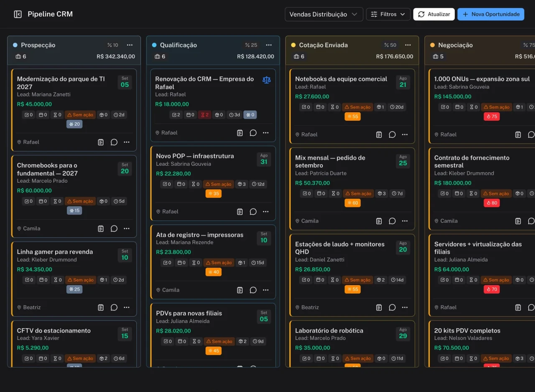
Task: Open more options on Estações de laudo card
Action: [x=405, y=307]
